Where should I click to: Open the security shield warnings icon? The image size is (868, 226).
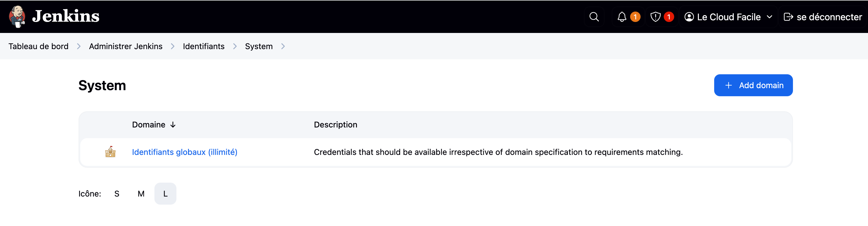click(655, 17)
